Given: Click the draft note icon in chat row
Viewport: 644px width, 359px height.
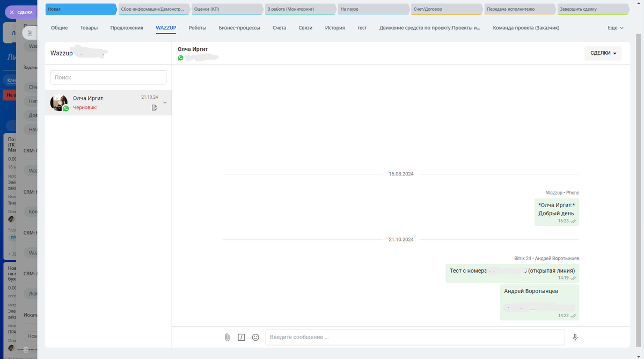Looking at the screenshot, I should click(154, 108).
